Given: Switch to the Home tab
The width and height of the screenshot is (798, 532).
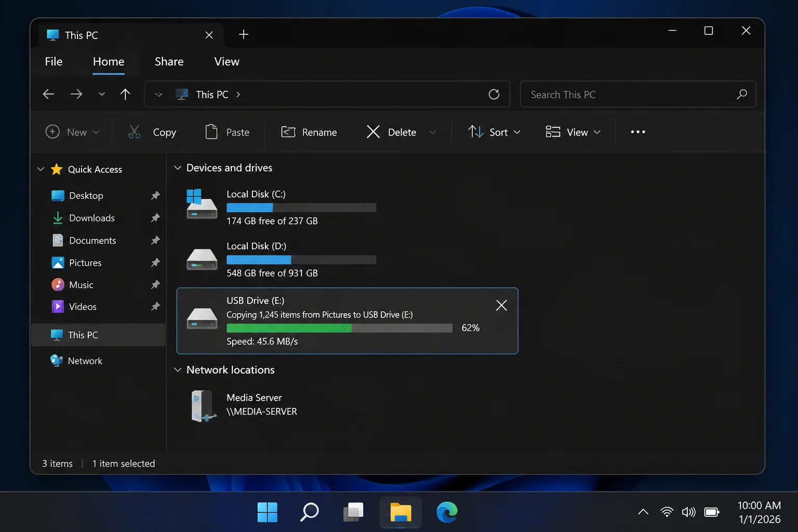Looking at the screenshot, I should pos(109,61).
